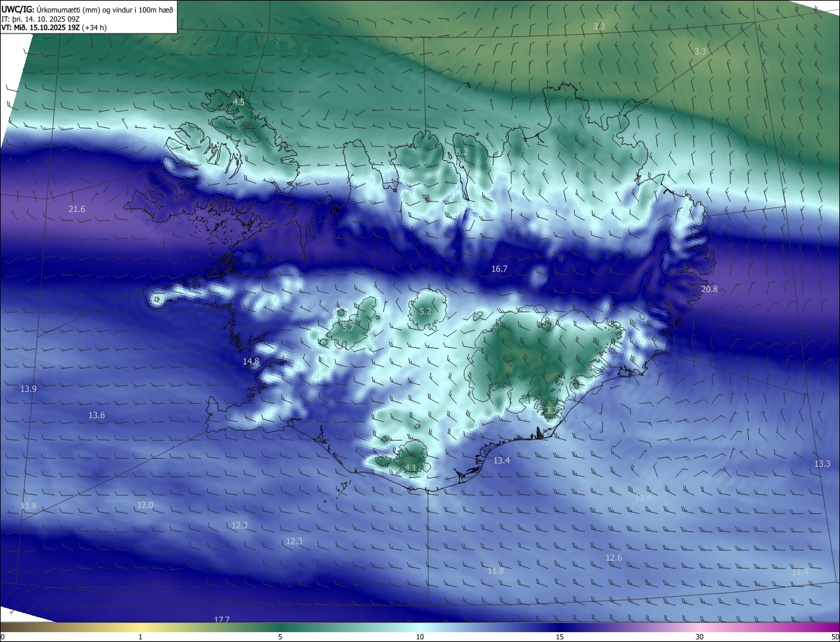Click the 21.6 precipitation value label
The image size is (840, 642).
coord(77,209)
